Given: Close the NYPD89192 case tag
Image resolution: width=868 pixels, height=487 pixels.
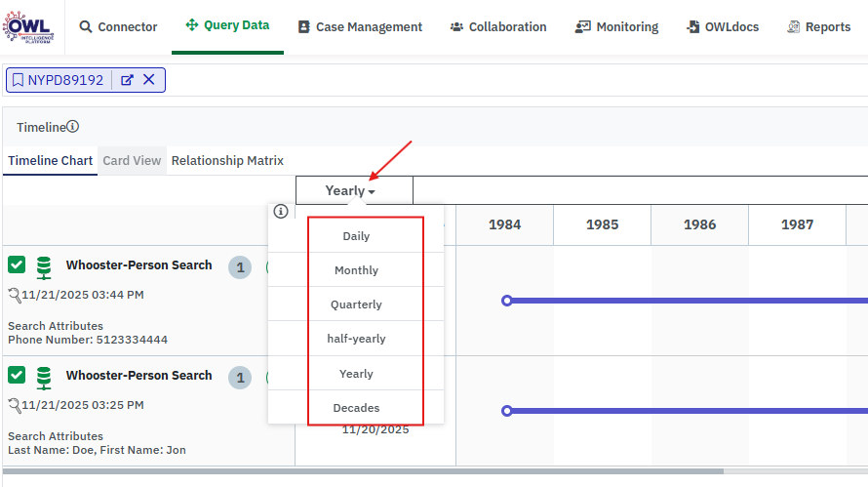Looking at the screenshot, I should coord(149,80).
